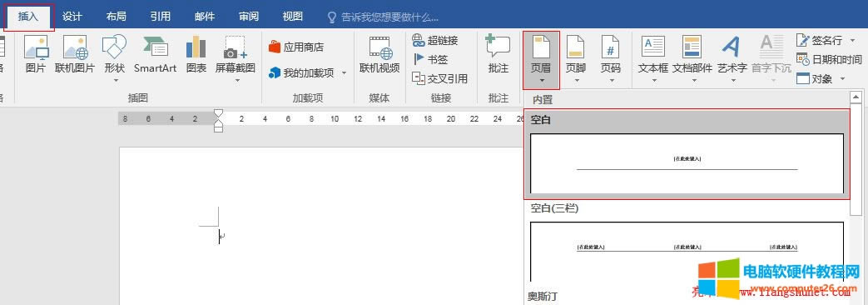Click the 联机图片 online pictures icon
868x305 pixels.
pyautogui.click(x=75, y=54)
